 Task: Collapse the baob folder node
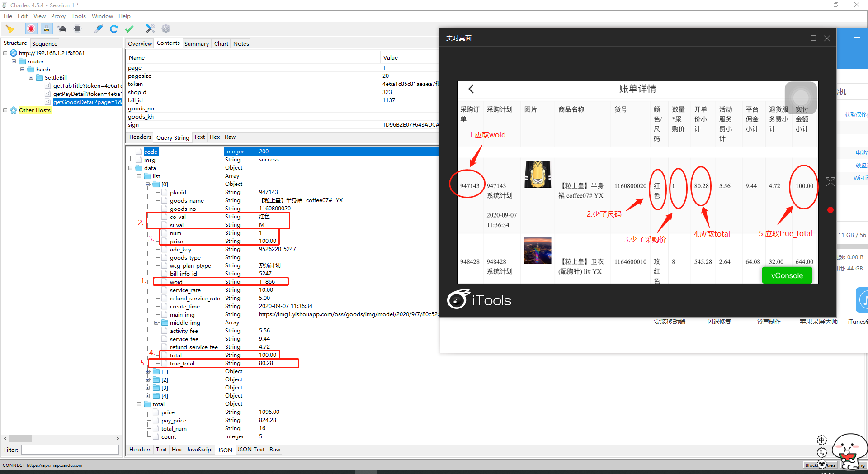coord(22,69)
